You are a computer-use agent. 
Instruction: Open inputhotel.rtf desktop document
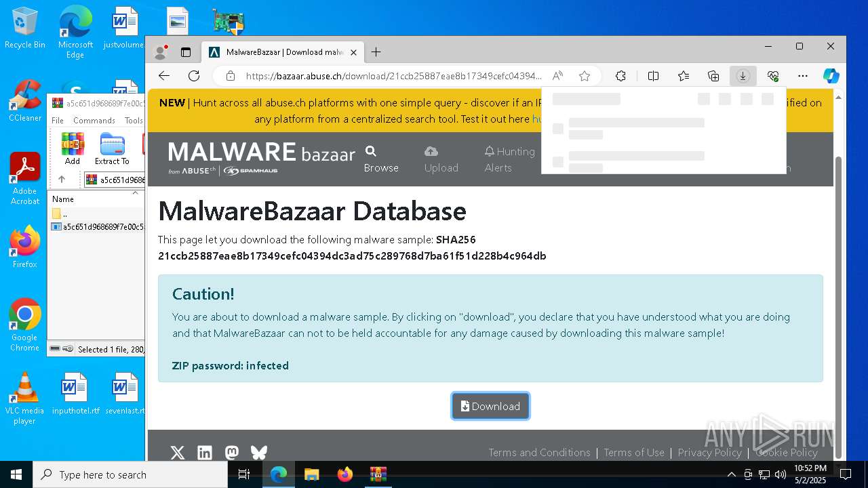(75, 394)
